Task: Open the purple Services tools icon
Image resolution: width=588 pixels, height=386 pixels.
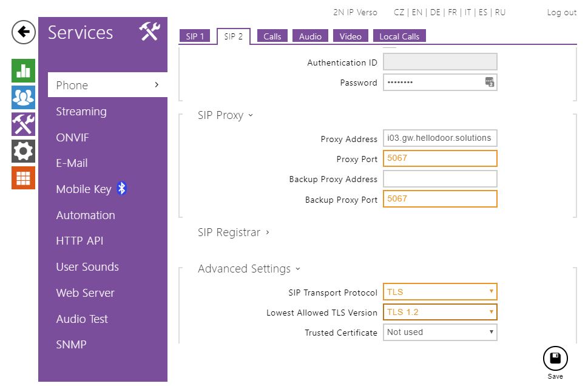Action: point(23,124)
